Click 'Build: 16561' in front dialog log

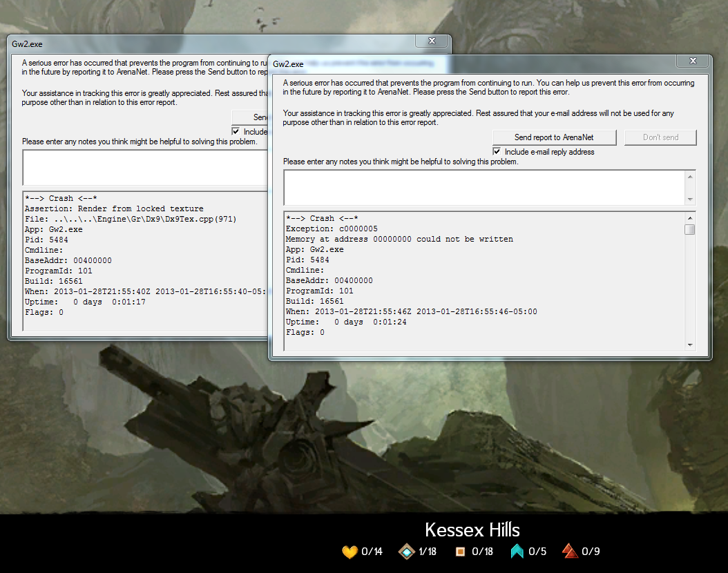pos(315,301)
